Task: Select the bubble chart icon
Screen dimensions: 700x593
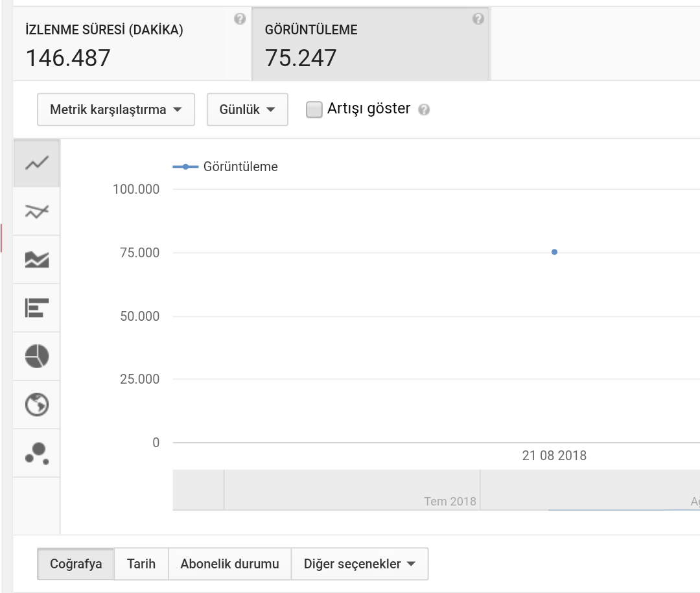Action: click(x=36, y=453)
